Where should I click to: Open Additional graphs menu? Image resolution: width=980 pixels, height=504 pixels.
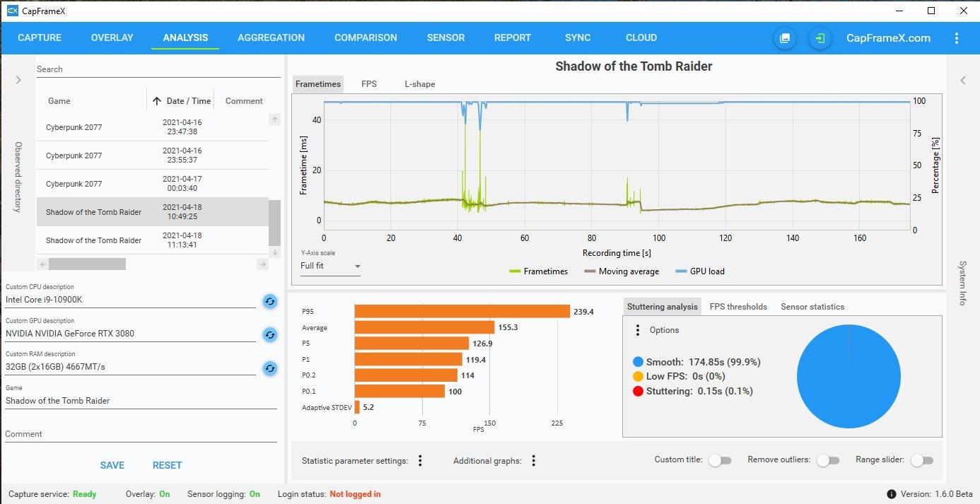click(533, 461)
